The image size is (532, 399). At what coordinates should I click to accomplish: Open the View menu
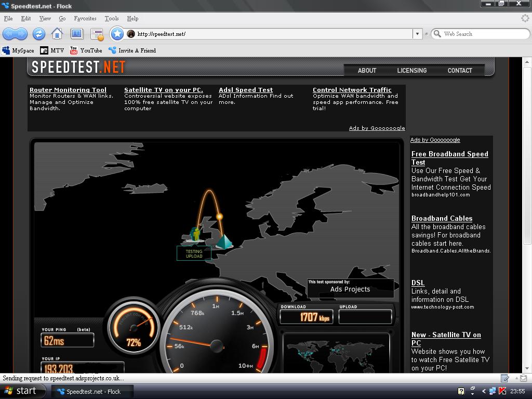coord(45,18)
